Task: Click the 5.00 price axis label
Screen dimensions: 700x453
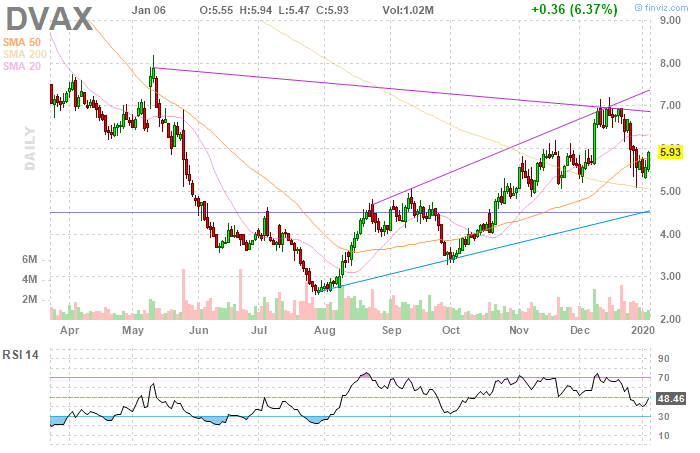Action: point(671,191)
